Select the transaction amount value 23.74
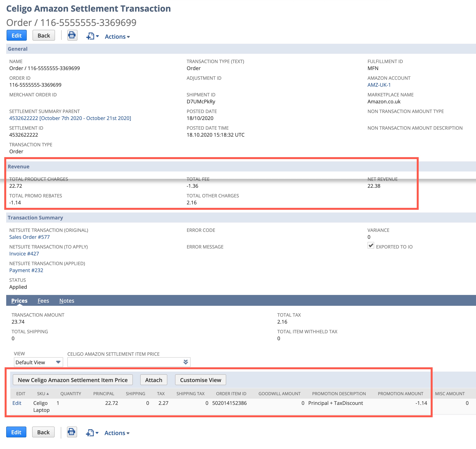The width and height of the screenshot is (476, 449). pos(18,322)
